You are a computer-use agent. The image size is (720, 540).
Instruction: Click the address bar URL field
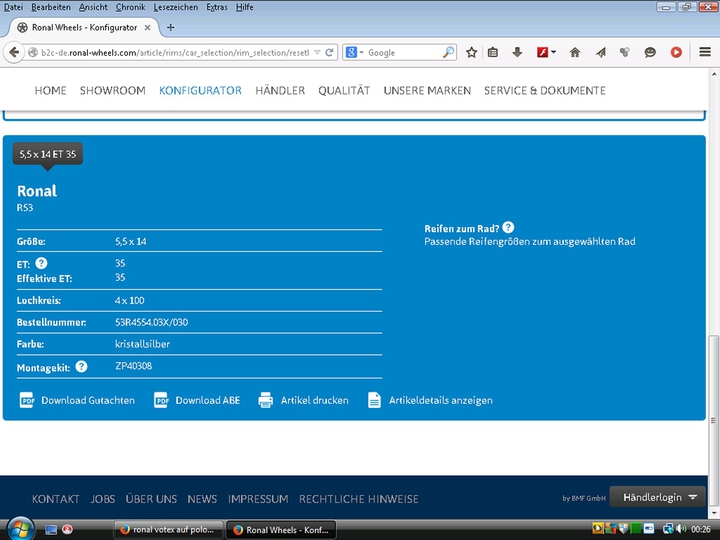pyautogui.click(x=175, y=52)
